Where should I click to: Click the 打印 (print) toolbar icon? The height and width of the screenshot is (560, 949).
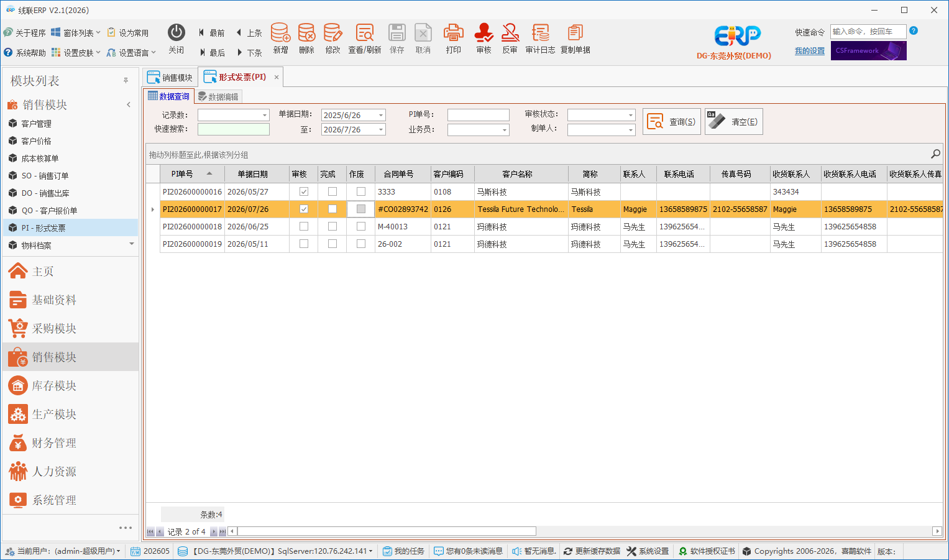454,39
